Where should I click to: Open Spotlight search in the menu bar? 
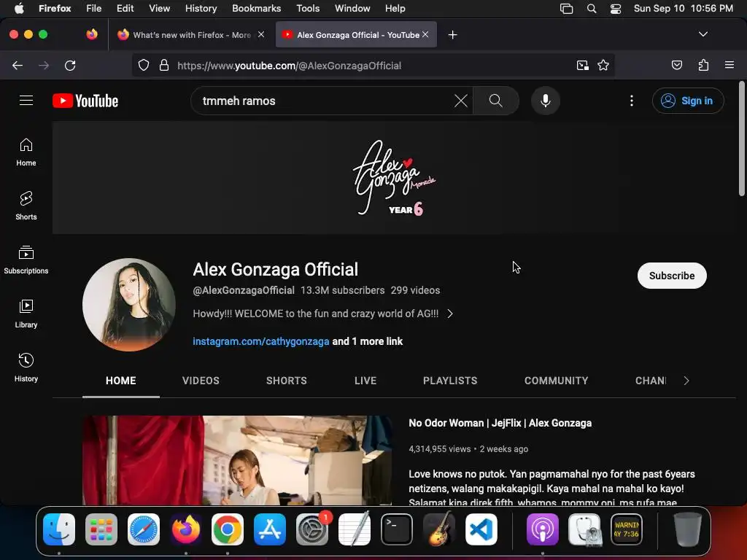tap(591, 9)
